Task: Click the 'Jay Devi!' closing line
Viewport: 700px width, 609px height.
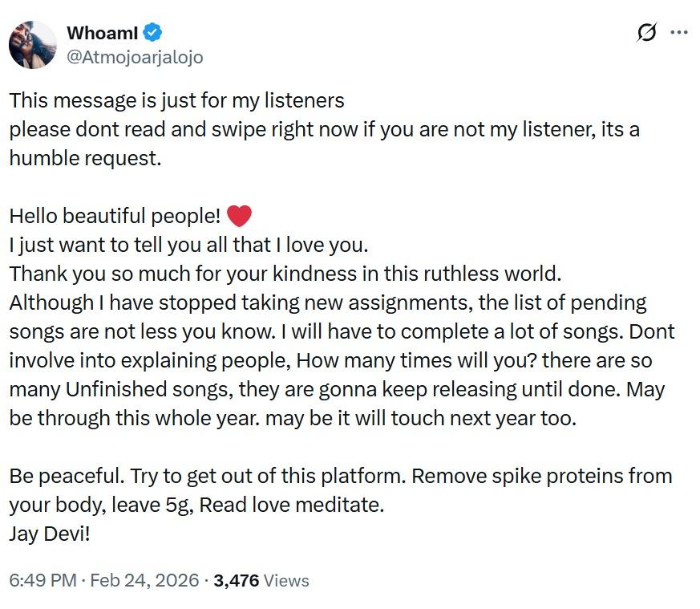Action: point(50,534)
